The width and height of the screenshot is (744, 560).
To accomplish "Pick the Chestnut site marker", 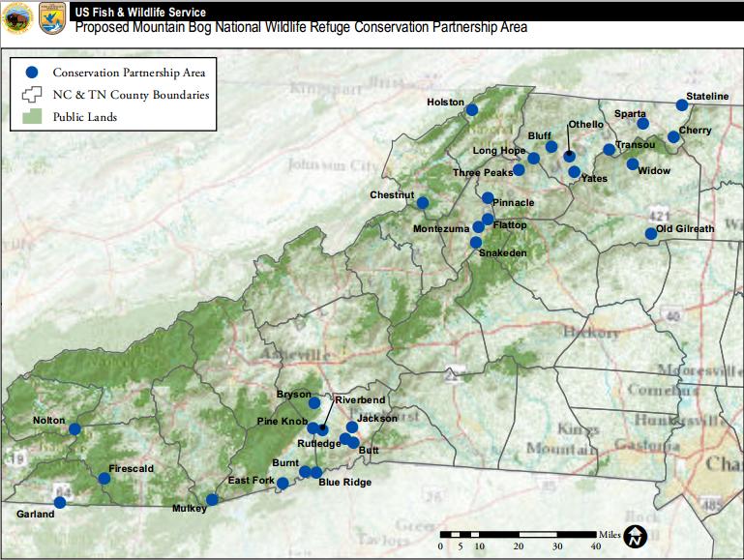I will point(423,203).
